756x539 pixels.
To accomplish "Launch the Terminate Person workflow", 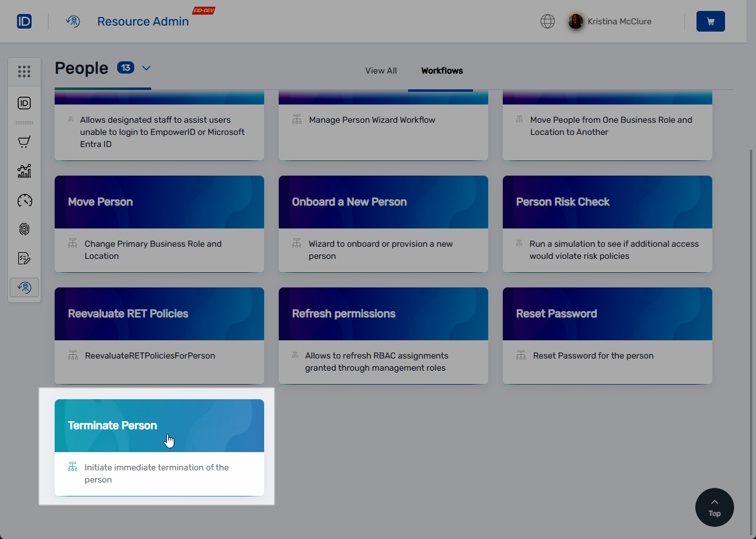I will click(159, 426).
